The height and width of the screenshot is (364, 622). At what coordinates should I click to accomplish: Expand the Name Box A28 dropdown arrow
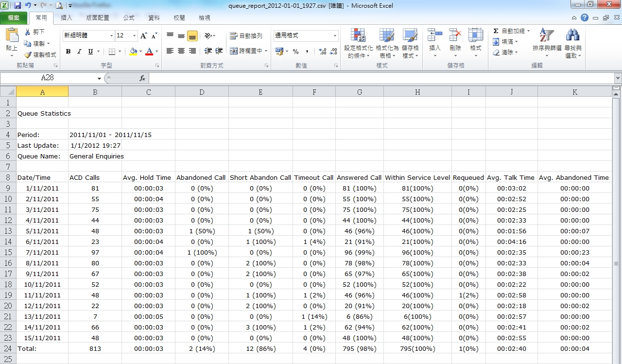coord(99,78)
